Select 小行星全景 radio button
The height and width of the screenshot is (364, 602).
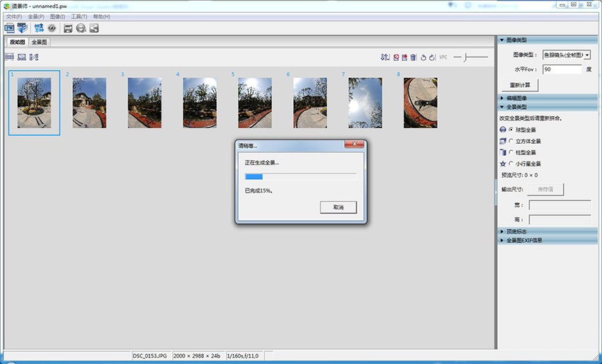(511, 163)
